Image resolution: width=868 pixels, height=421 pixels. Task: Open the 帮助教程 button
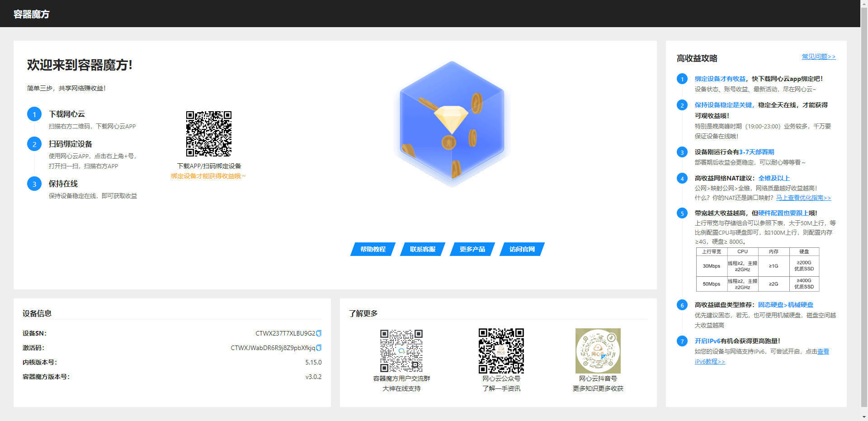(x=373, y=249)
